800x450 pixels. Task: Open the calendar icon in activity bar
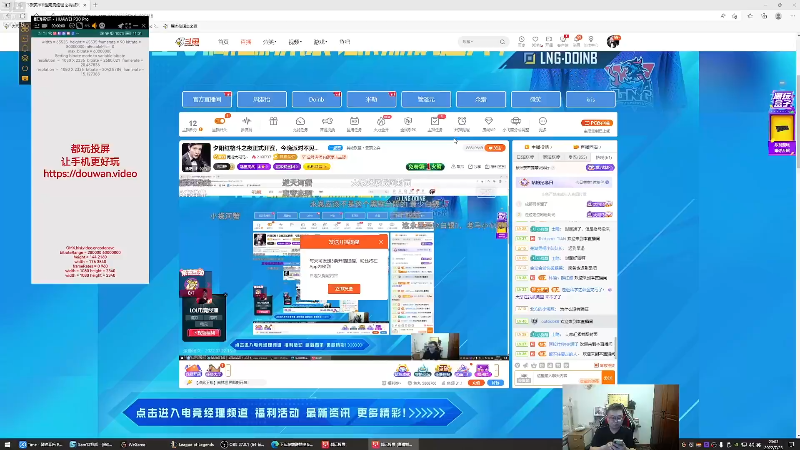pos(354,121)
